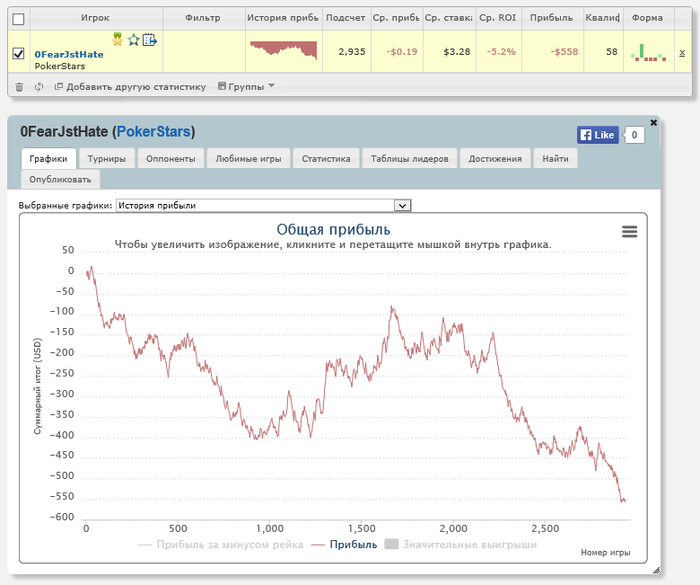Click the refresh icon under the table
The height and width of the screenshot is (585, 700).
click(39, 87)
